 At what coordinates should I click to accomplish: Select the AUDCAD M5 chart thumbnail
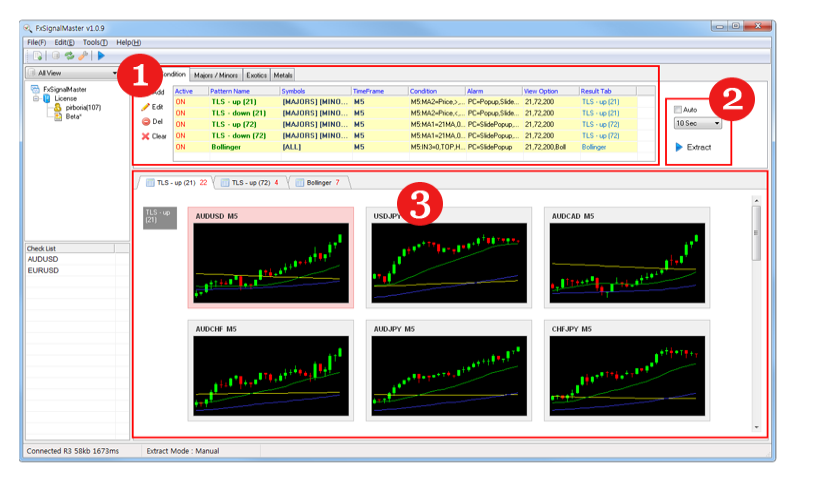627,258
